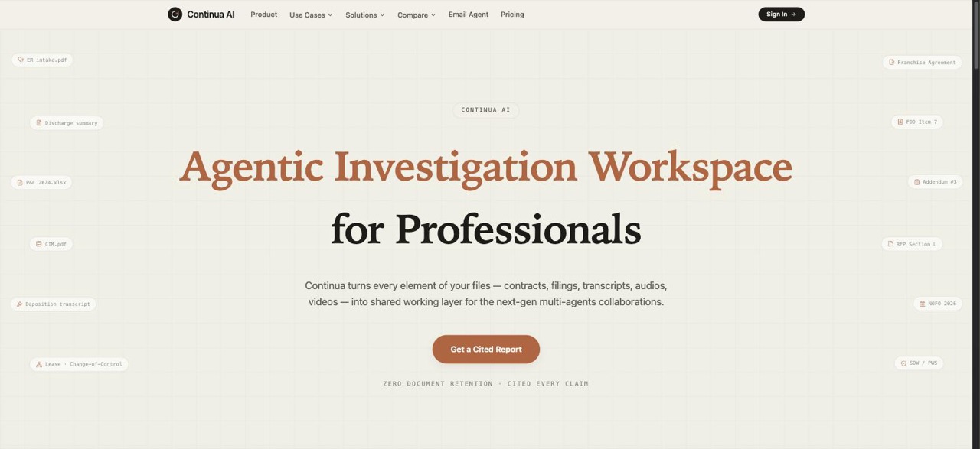Click the Addendum #3 chip
980x449 pixels.
[x=935, y=182]
